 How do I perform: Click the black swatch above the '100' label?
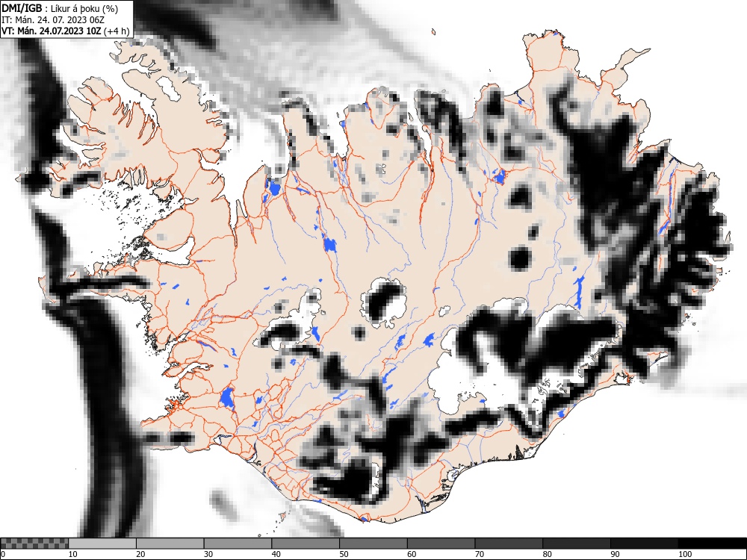pyautogui.click(x=712, y=544)
